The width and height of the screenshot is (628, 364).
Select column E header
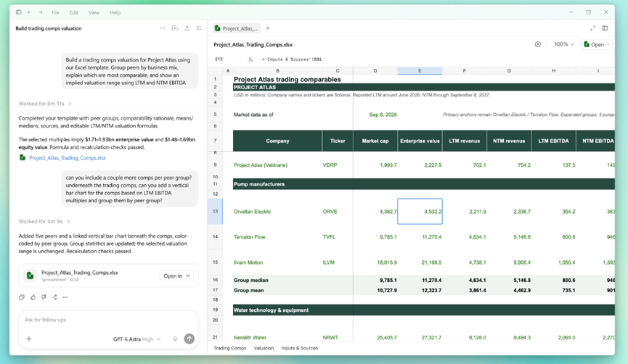(x=420, y=71)
